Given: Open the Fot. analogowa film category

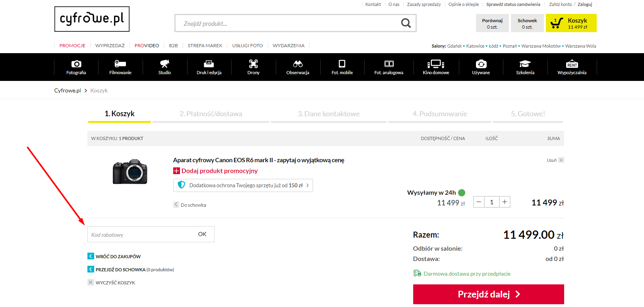Looking at the screenshot, I should click(x=389, y=67).
